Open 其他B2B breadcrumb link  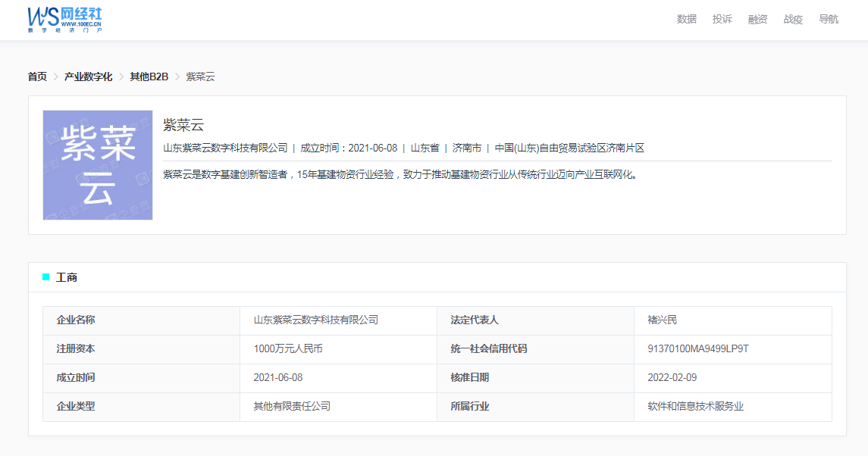(149, 77)
